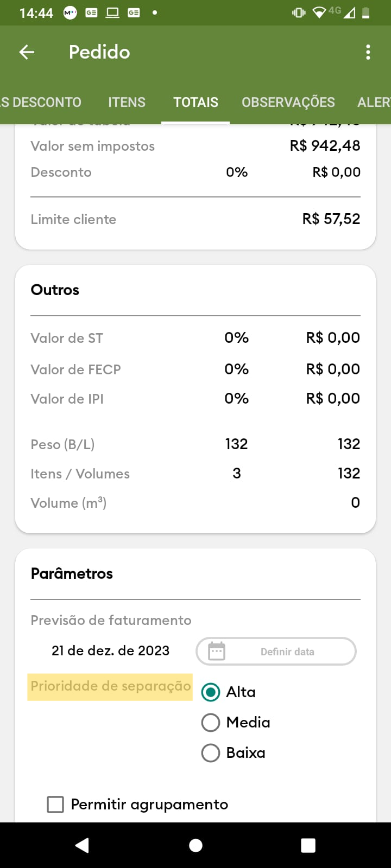The height and width of the screenshot is (868, 391).
Task: Go to the DESCONTO tab
Action: [x=42, y=102]
